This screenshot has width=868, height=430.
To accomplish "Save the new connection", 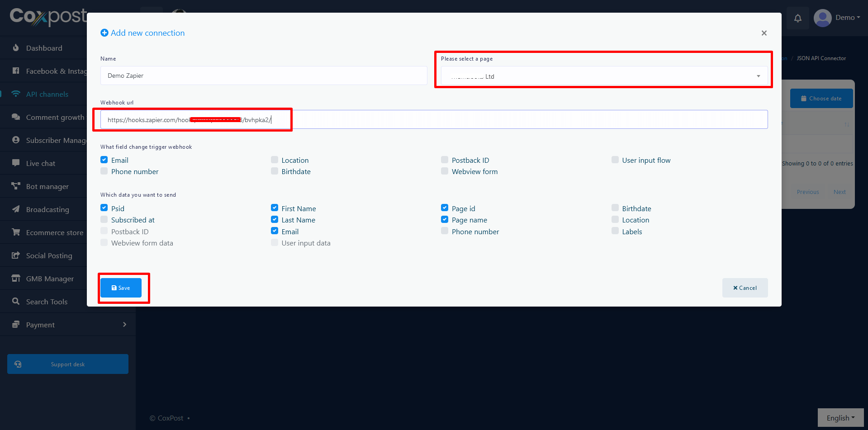I will (121, 288).
